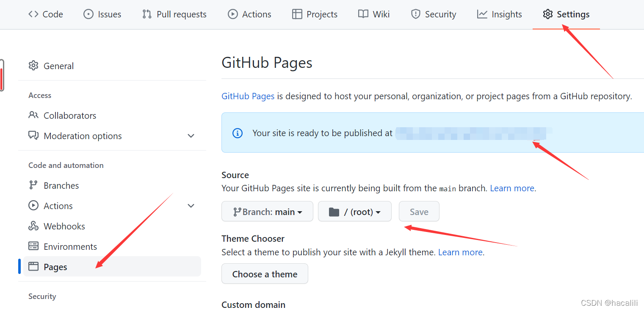Click the Code and automation section label

[x=66, y=165]
